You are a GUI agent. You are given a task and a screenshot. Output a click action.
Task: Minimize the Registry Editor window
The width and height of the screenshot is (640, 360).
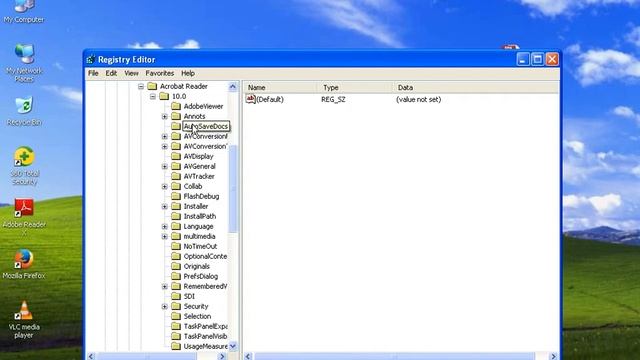(523, 60)
